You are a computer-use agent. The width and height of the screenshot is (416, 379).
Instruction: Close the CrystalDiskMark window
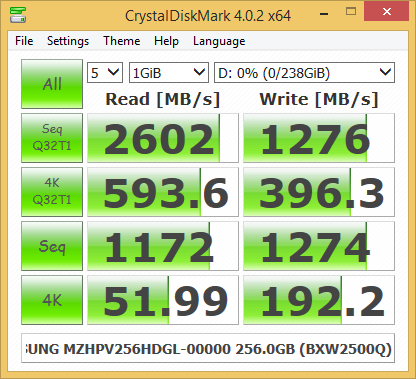click(x=386, y=12)
